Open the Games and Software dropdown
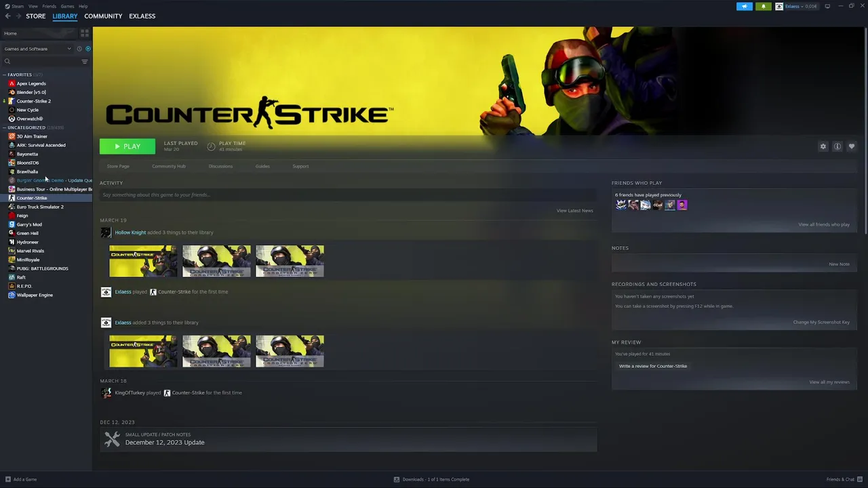Screen dimensions: 868x488 point(37,49)
